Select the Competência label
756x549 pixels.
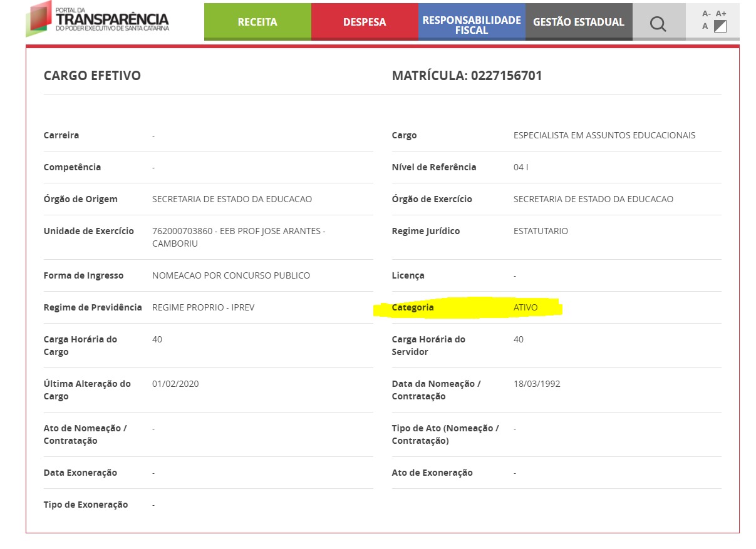[72, 167]
